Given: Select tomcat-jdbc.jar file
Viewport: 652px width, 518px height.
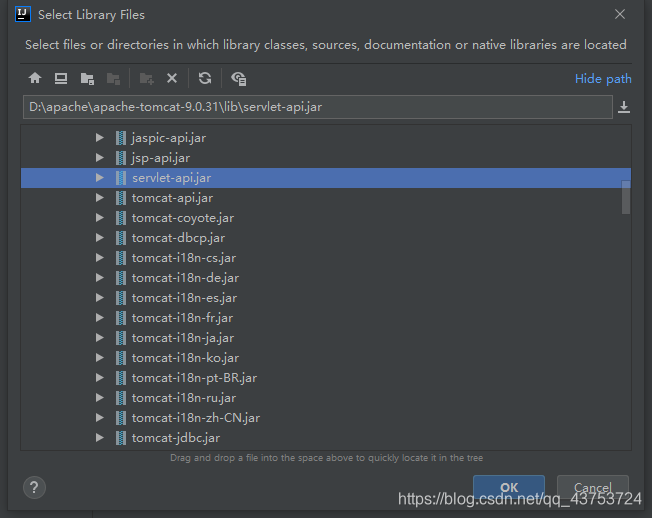Looking at the screenshot, I should pyautogui.click(x=175, y=437).
